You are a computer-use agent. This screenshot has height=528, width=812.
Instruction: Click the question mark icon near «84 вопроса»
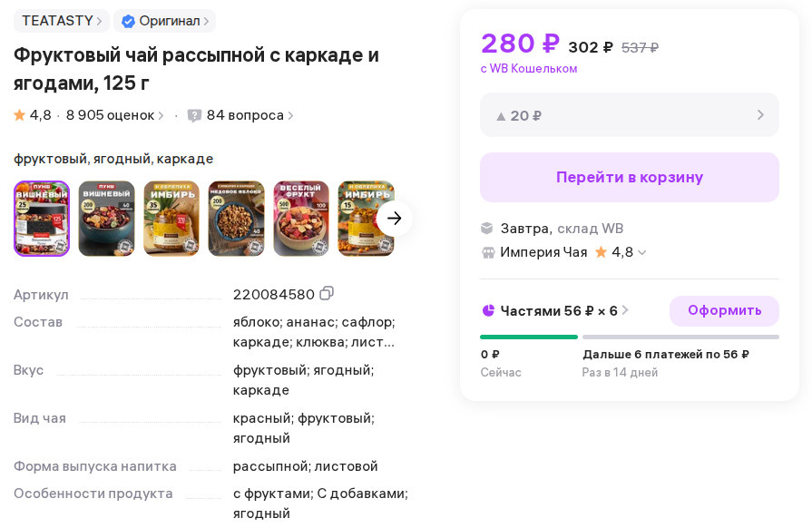point(194,115)
